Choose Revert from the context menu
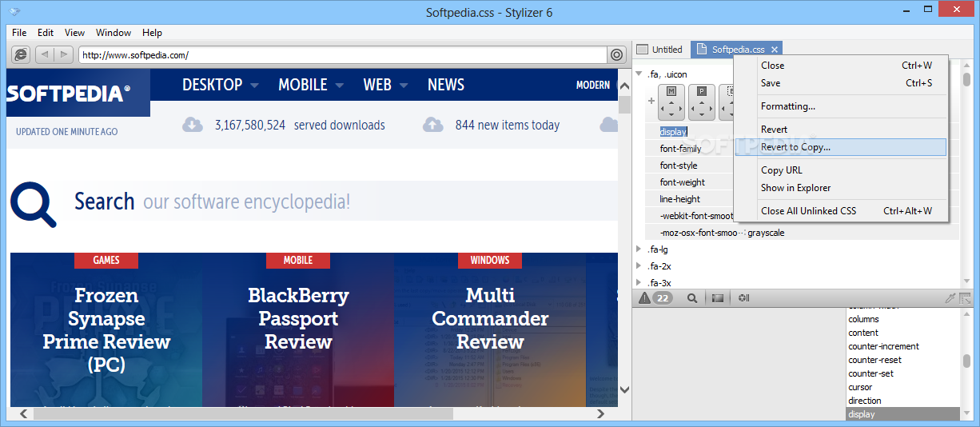Screen dimensions: 980x427 coord(841,130)
